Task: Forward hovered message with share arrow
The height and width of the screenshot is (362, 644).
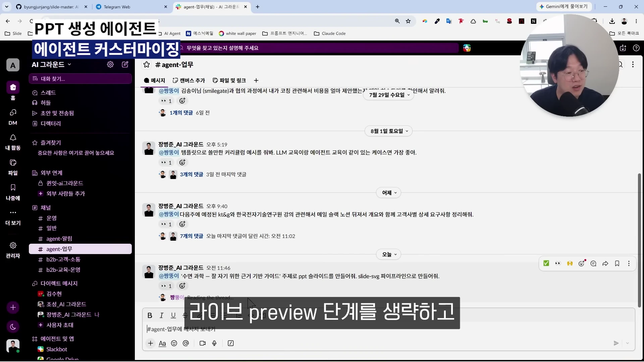Action: [605, 263]
